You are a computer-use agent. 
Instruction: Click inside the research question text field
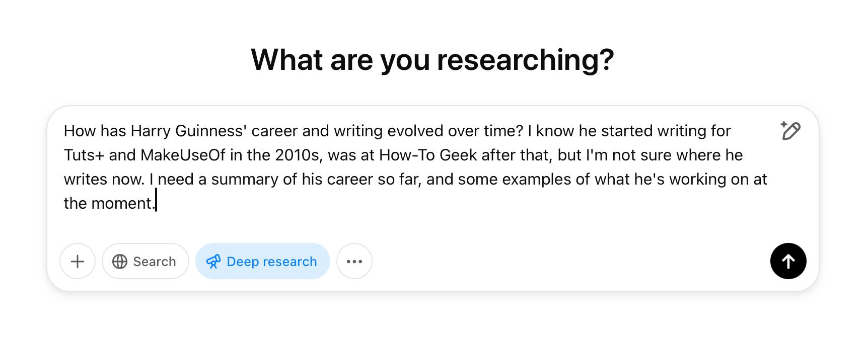(403, 166)
